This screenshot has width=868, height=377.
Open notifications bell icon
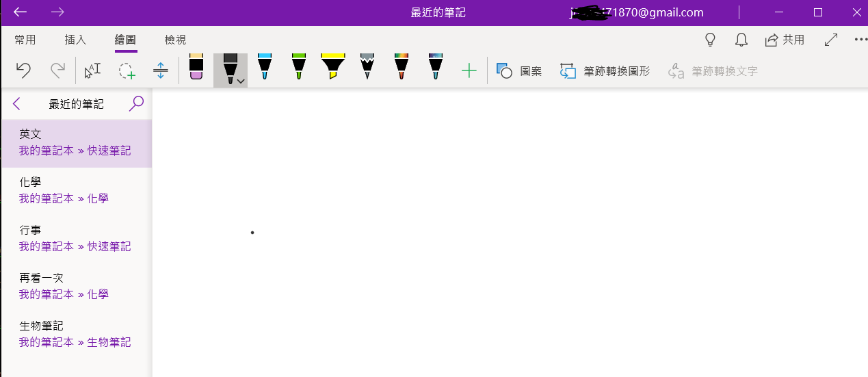pos(741,40)
